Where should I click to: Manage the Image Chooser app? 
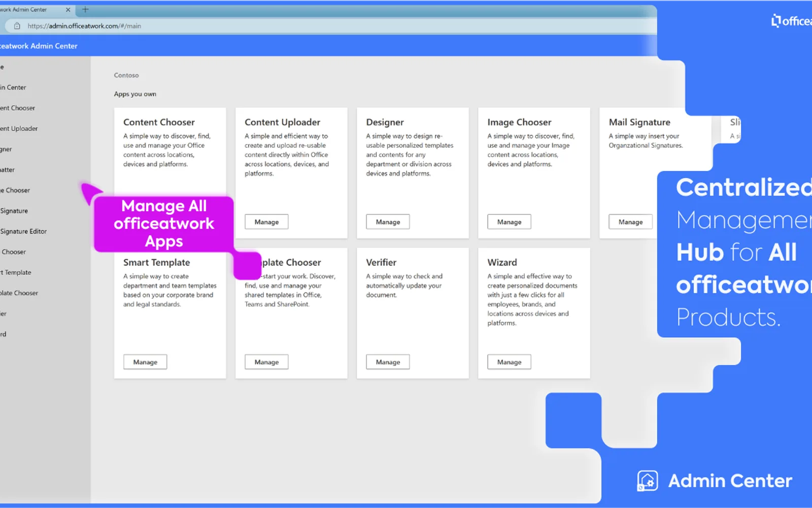509,222
